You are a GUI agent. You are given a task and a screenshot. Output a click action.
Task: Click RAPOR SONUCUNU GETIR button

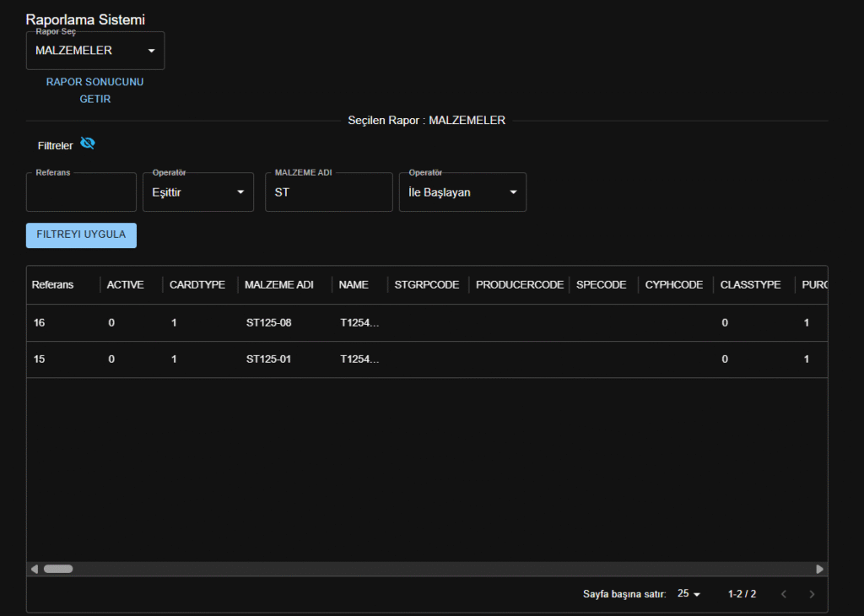[94, 90]
